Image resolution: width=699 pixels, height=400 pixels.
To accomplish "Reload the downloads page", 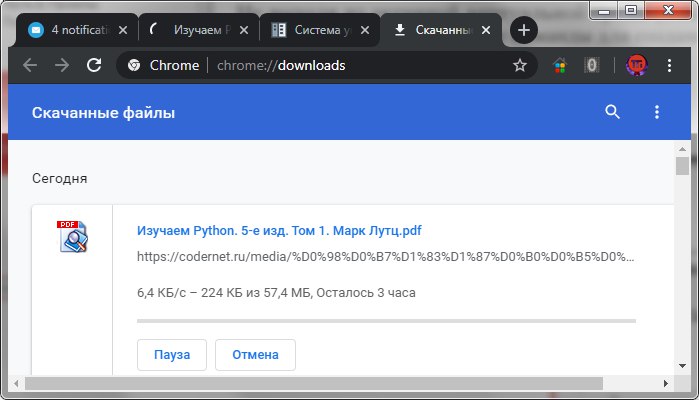I will (94, 66).
